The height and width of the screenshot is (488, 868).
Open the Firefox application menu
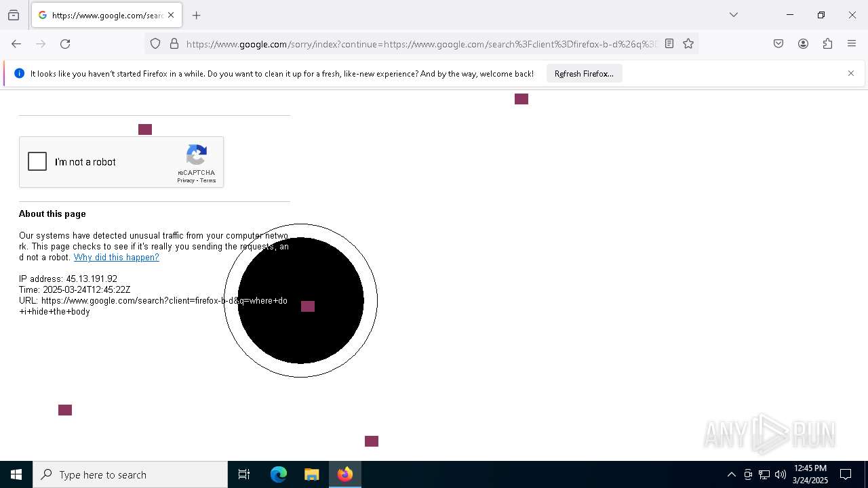(x=852, y=44)
